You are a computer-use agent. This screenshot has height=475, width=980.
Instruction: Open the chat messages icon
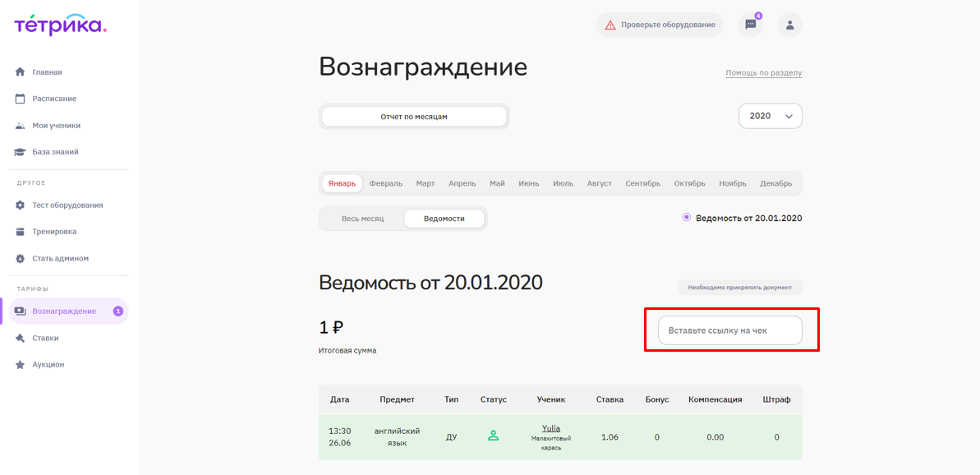click(x=751, y=25)
